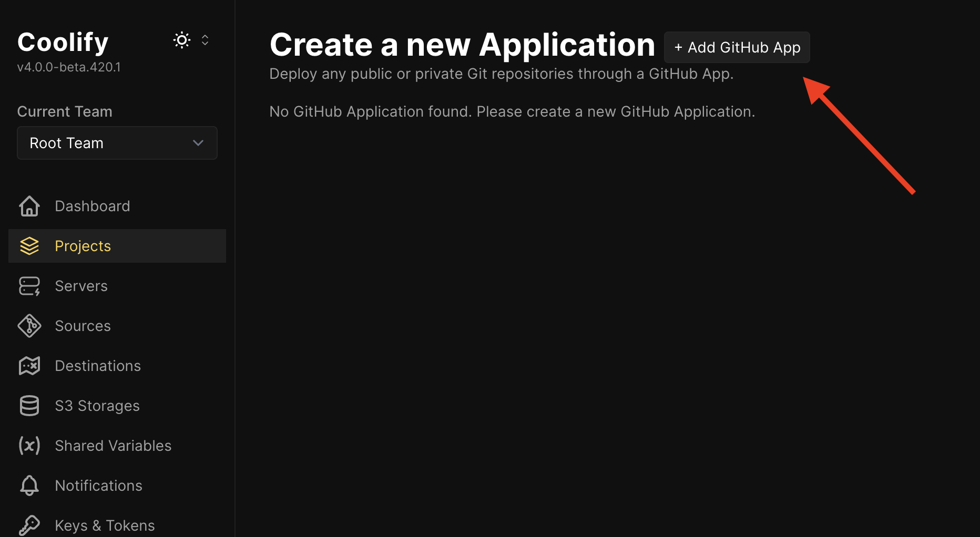980x537 pixels.
Task: Click the Keys & Tokens key icon
Action: tap(29, 525)
